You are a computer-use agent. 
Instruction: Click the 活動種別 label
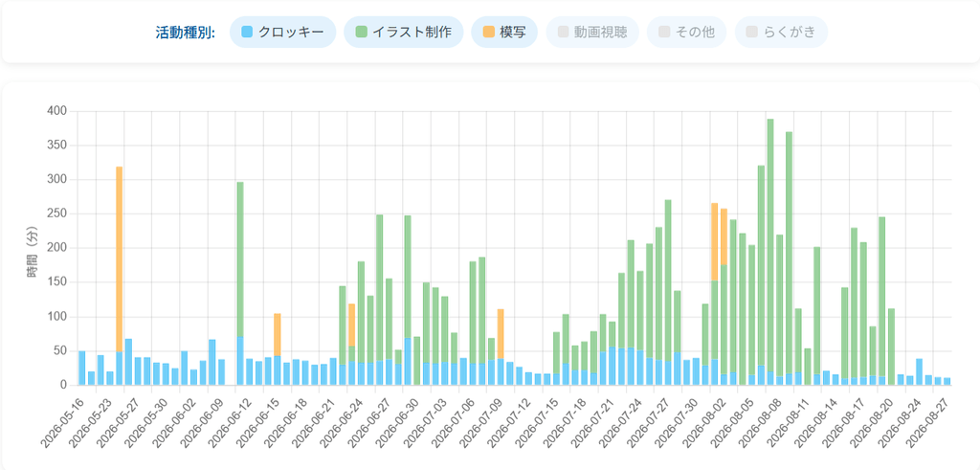(x=185, y=33)
